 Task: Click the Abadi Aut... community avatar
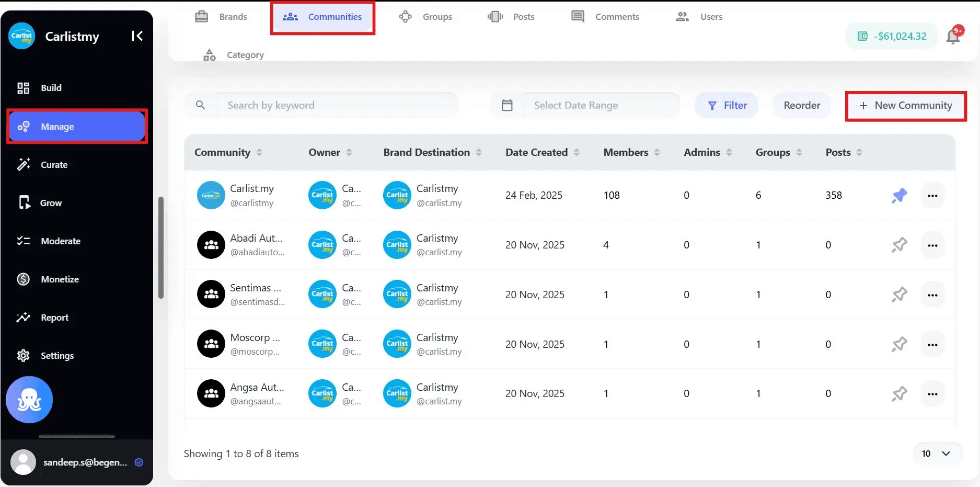(211, 245)
